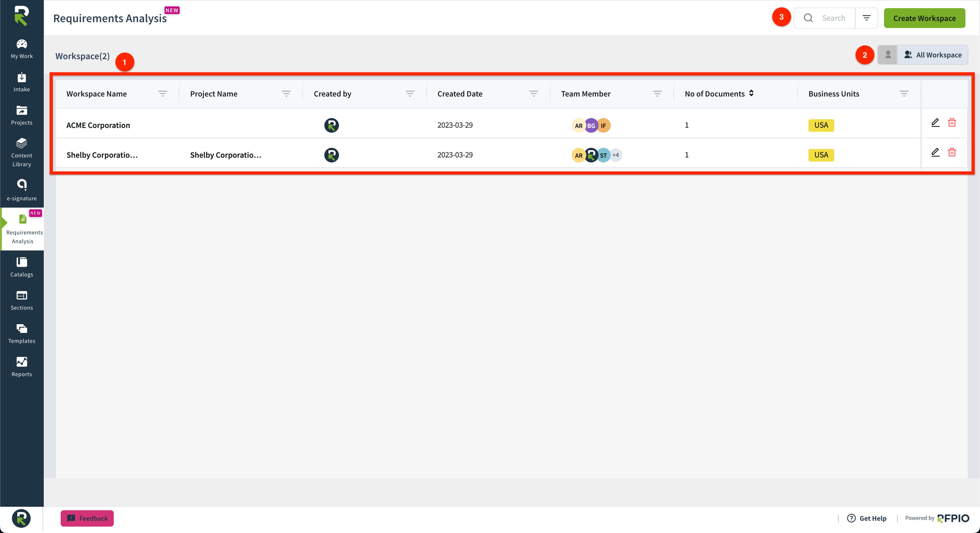The image size is (980, 533).
Task: Click the AR avatar in ACME row
Action: tap(578, 125)
